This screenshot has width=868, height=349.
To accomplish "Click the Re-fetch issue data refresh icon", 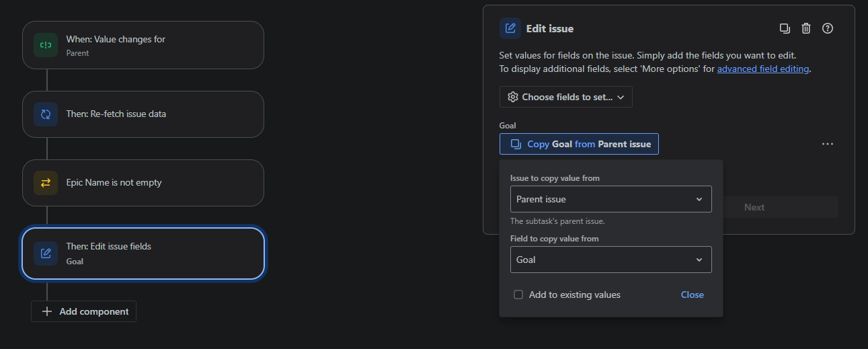I will 46,114.
